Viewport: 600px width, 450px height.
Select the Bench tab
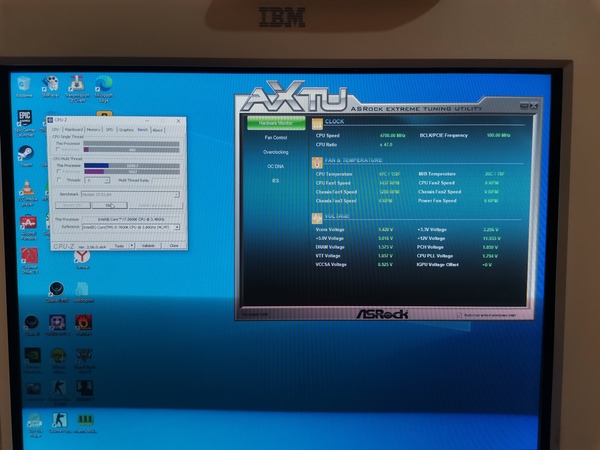143,130
